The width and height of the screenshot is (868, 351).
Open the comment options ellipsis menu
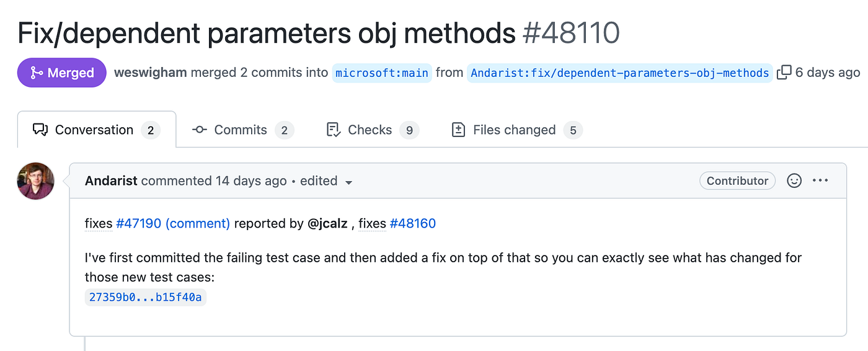820,180
